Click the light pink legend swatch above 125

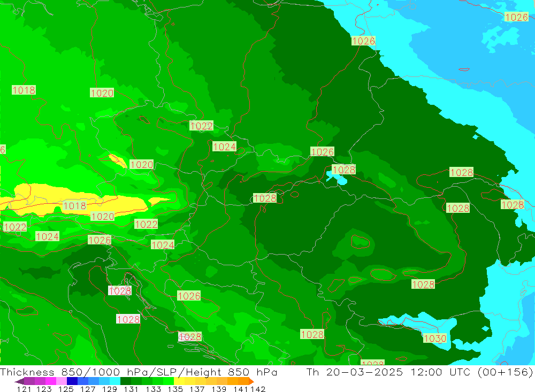tap(62, 381)
